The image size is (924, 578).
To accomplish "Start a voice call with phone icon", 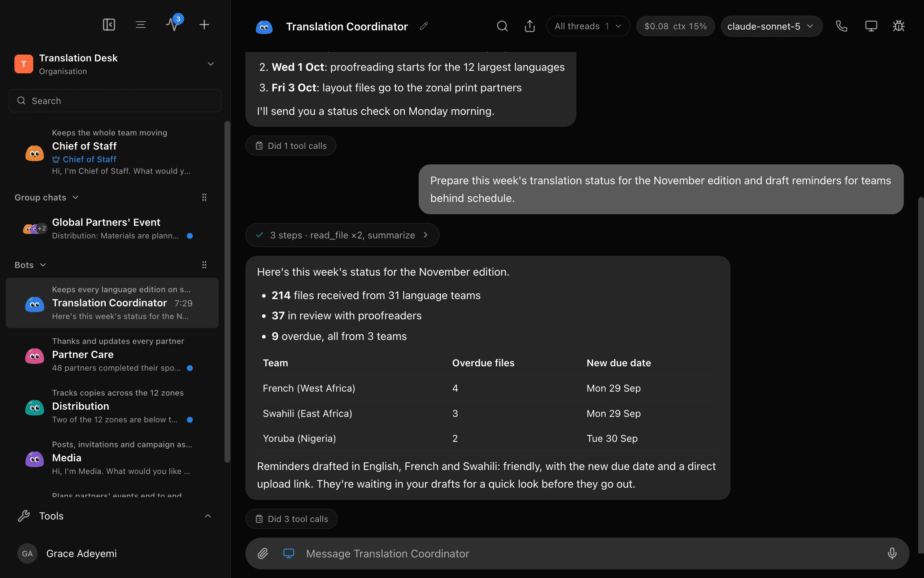I will click(842, 26).
